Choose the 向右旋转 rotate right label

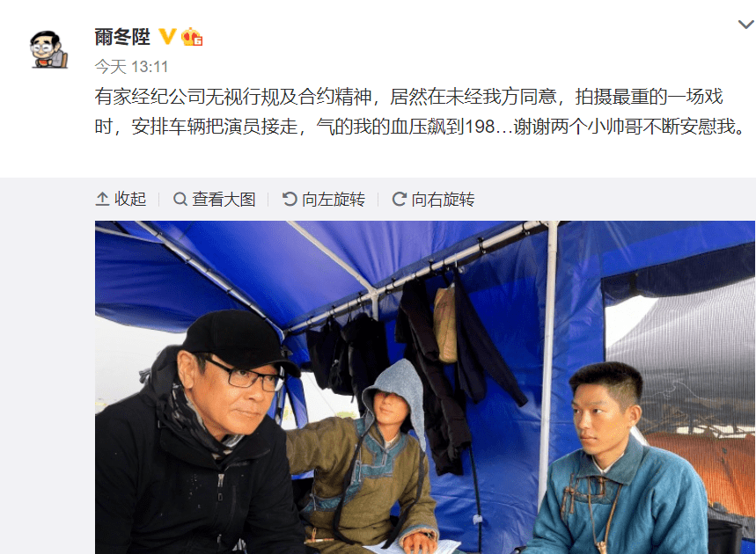443,199
